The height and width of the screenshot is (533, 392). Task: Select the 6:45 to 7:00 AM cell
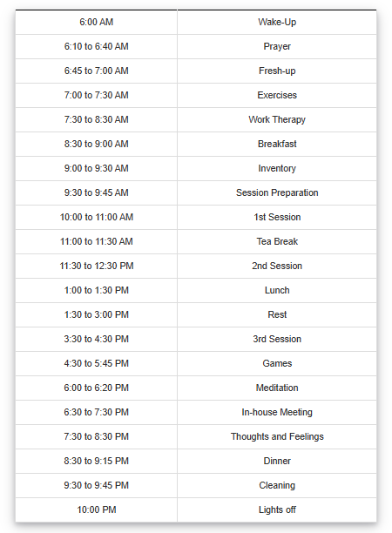point(96,71)
